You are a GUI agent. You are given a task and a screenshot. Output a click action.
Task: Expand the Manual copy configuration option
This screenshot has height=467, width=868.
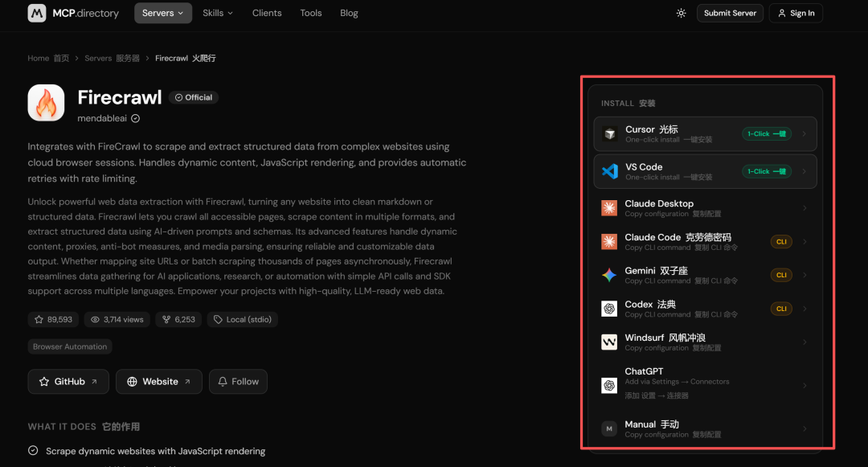coord(704,429)
